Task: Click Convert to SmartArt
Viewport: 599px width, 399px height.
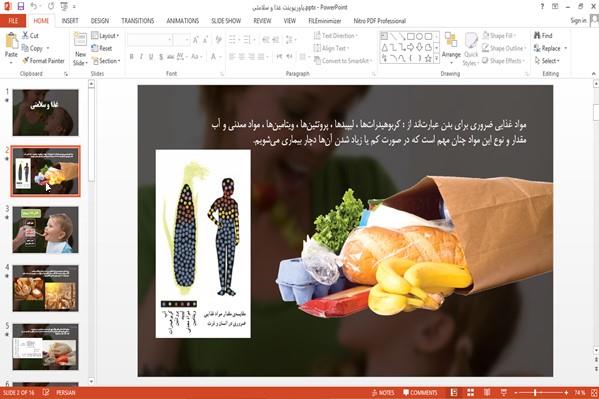Action: [x=342, y=61]
